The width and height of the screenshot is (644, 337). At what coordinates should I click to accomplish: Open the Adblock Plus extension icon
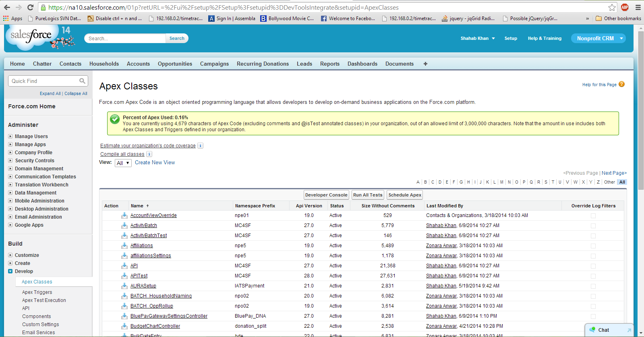625,7
